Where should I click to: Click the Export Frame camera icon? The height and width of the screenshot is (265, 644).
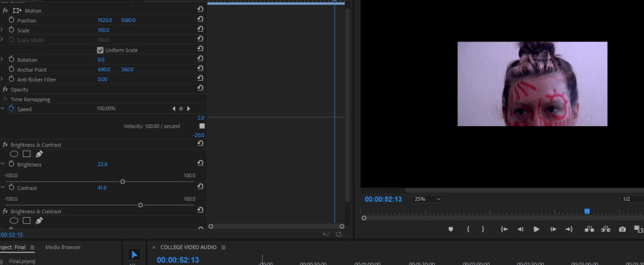pyautogui.click(x=623, y=230)
